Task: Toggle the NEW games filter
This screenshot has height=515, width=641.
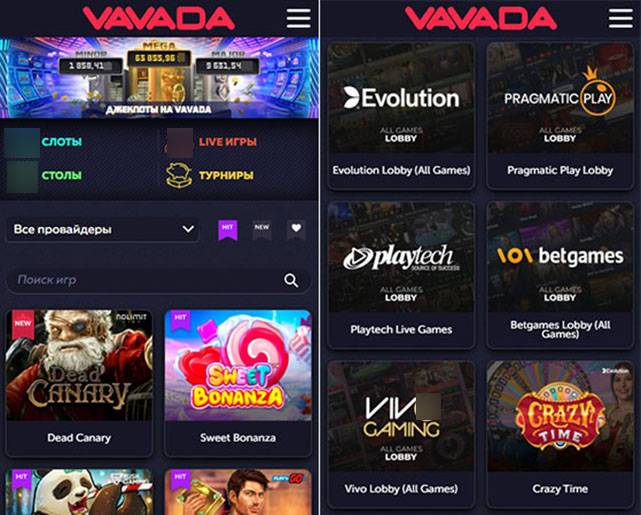Action: (x=262, y=230)
